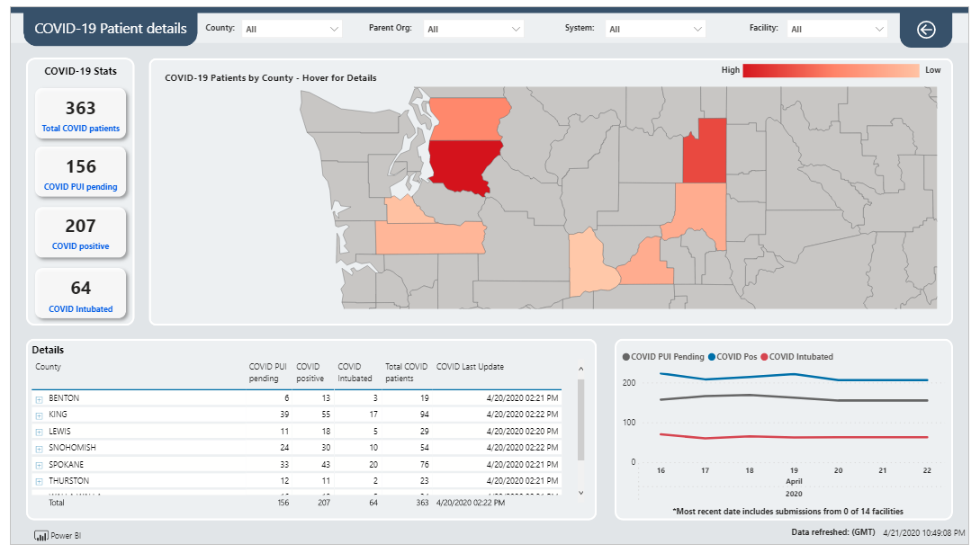Open the Facility filter dropdown
Screen dimensions: 980x553
(x=837, y=29)
